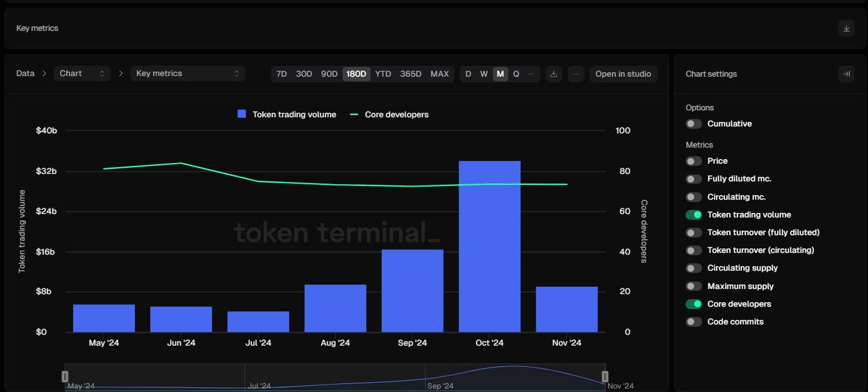Screen dimensions: 868x392
Task: Click the Jul '24 trading volume bar
Action: [x=258, y=322]
